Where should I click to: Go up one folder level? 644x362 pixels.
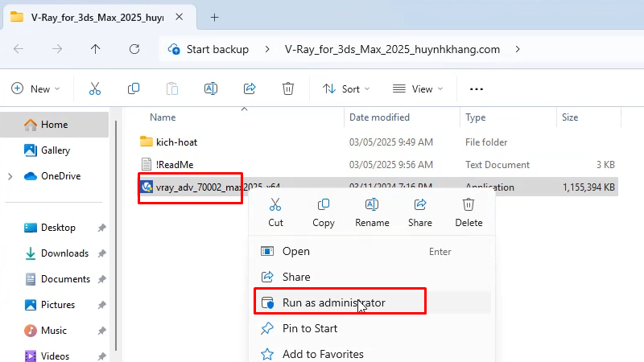95,49
